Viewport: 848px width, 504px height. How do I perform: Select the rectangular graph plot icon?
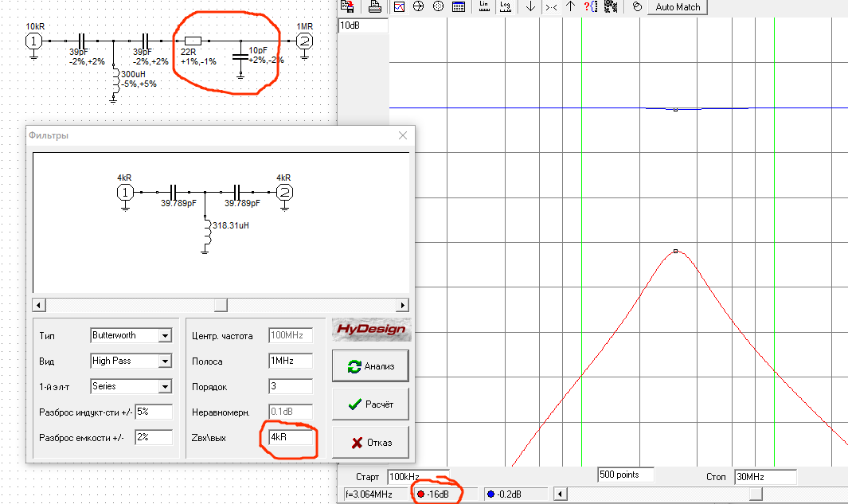(x=400, y=6)
